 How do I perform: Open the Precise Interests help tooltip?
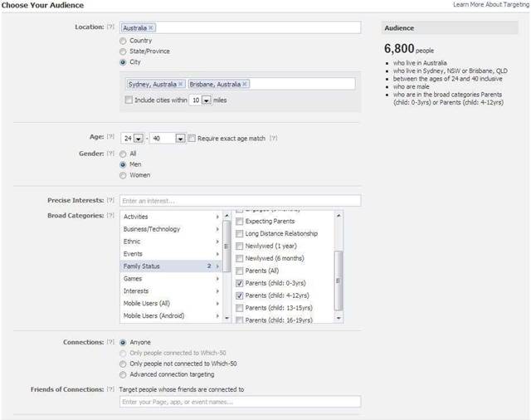(110, 200)
